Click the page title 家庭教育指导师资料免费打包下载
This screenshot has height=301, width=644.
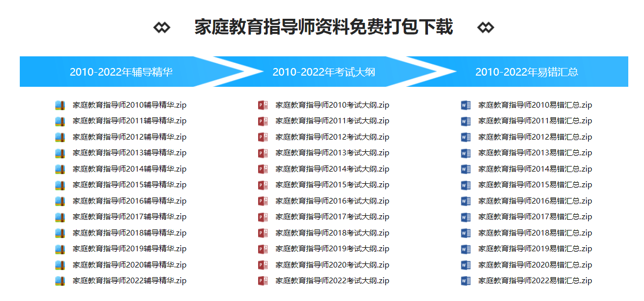(324, 27)
